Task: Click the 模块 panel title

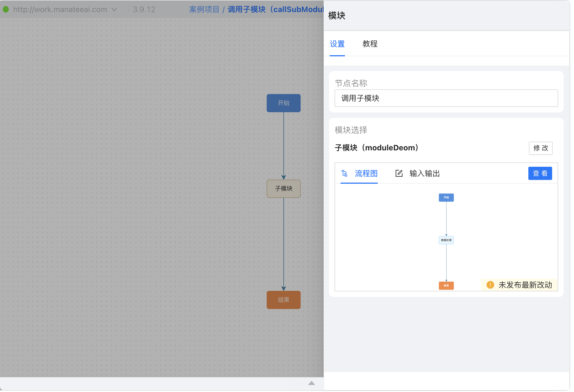Action: tap(337, 16)
